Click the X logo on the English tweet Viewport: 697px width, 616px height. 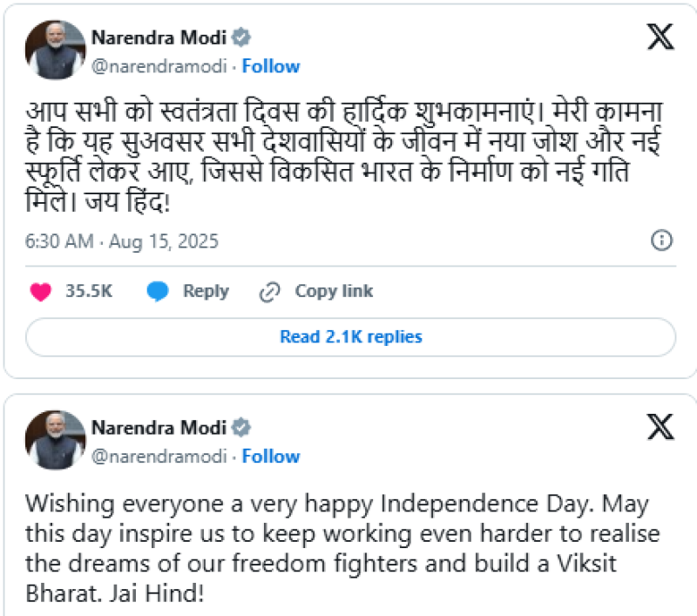pos(662,425)
